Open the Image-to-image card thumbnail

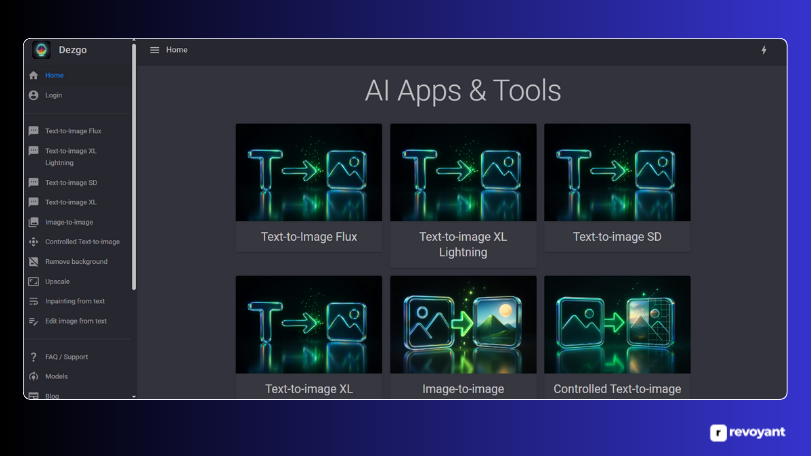[x=463, y=324]
